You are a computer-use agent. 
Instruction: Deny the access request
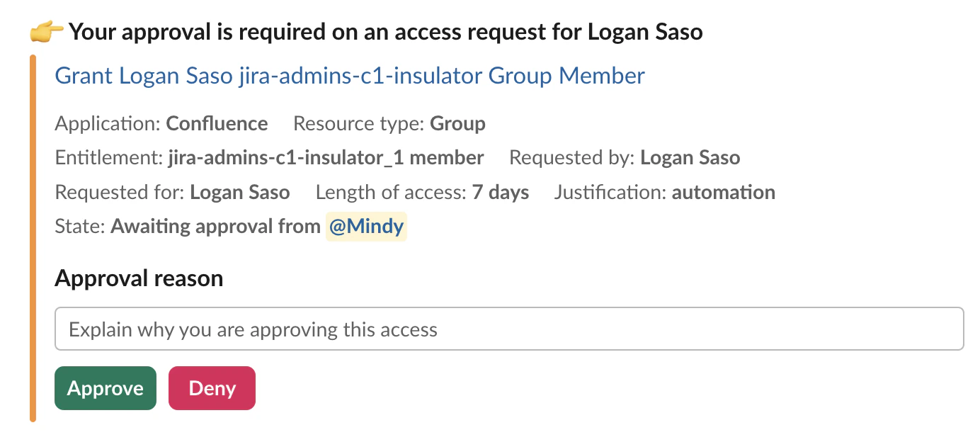pyautogui.click(x=212, y=388)
